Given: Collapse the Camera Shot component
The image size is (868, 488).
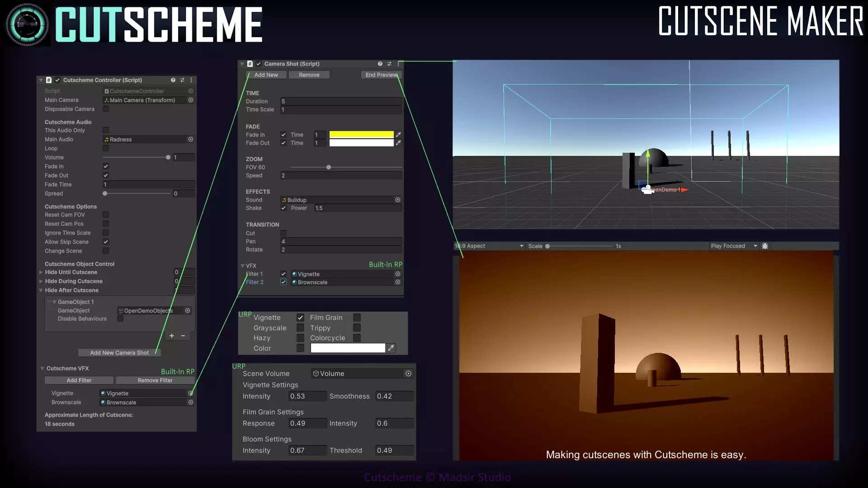Looking at the screenshot, I should 242,64.
